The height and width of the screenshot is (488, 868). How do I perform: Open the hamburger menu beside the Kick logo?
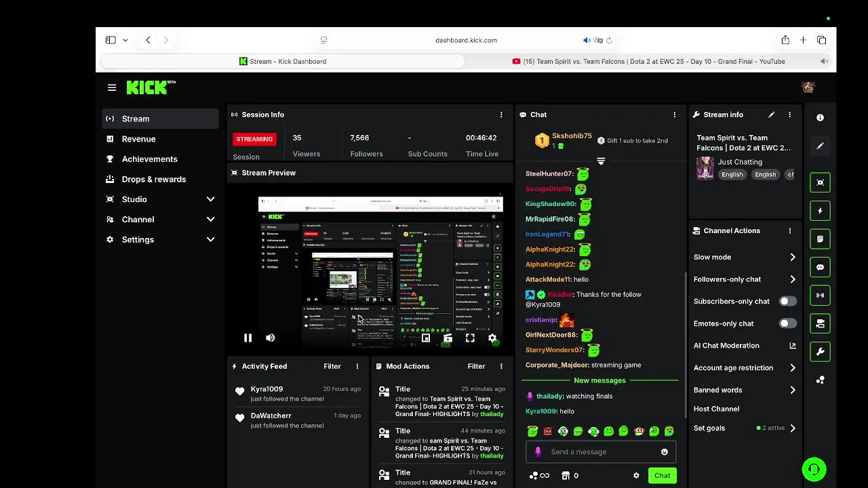(112, 87)
